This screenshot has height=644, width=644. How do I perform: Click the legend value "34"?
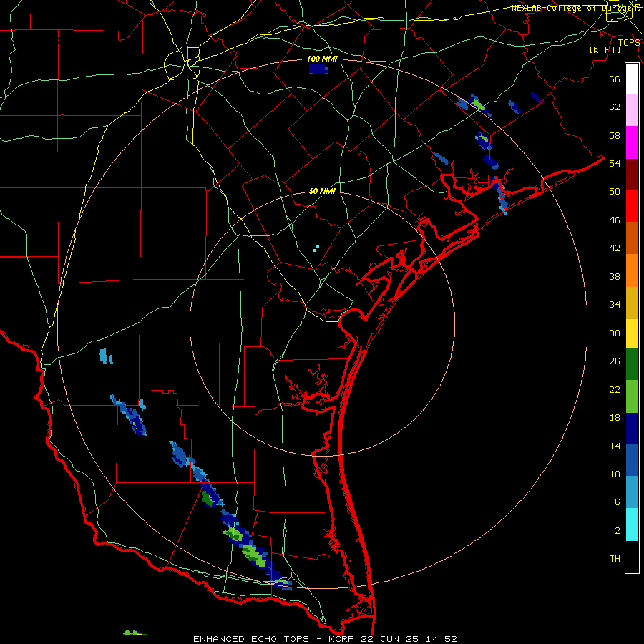coord(615,305)
